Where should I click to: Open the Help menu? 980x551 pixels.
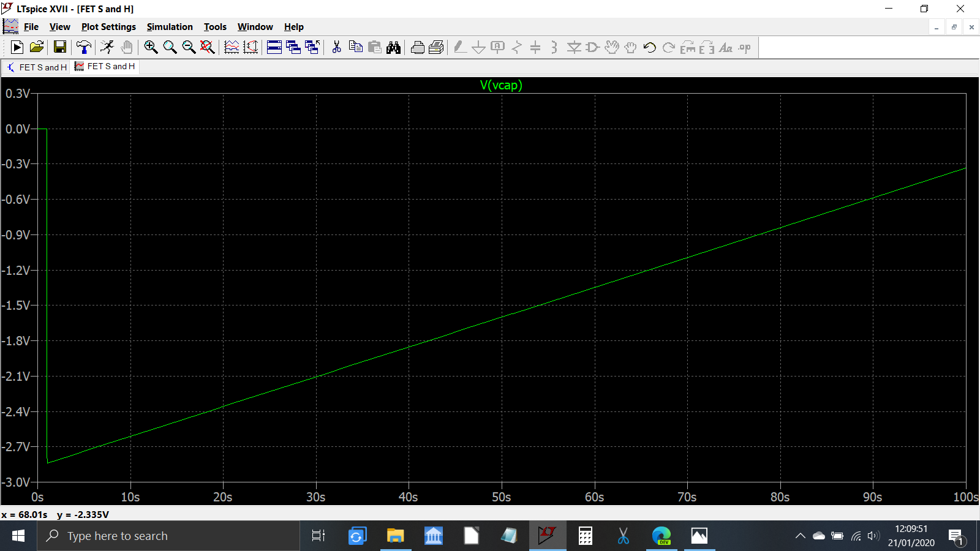(x=294, y=27)
